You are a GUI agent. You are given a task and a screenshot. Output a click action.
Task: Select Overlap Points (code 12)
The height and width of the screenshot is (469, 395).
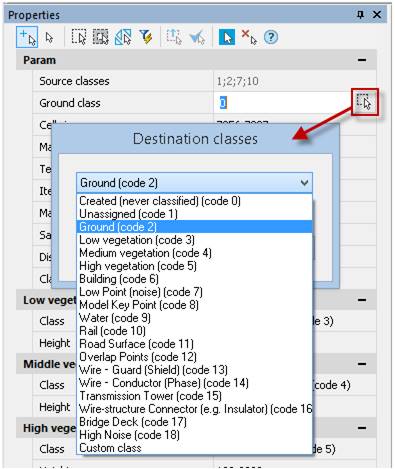click(x=194, y=357)
